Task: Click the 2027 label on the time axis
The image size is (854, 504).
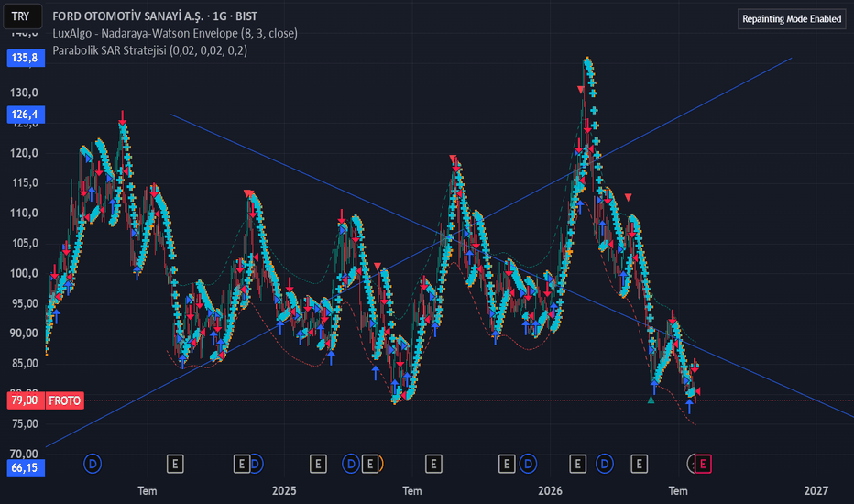Action: 816,491
